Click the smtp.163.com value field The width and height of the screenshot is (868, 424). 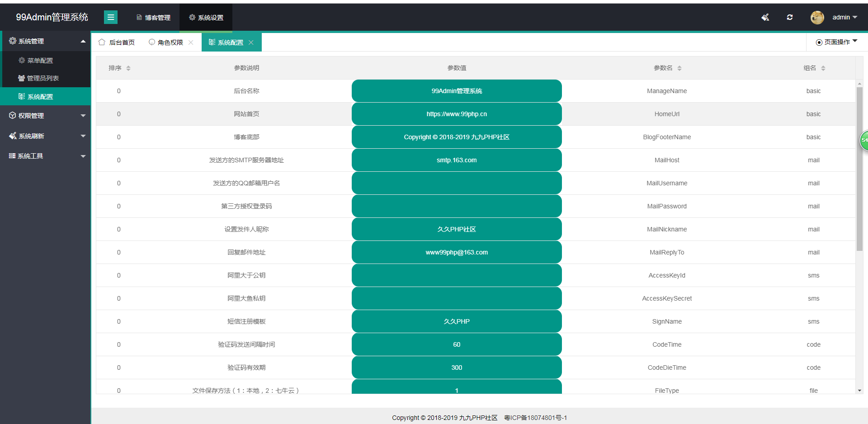pos(457,160)
